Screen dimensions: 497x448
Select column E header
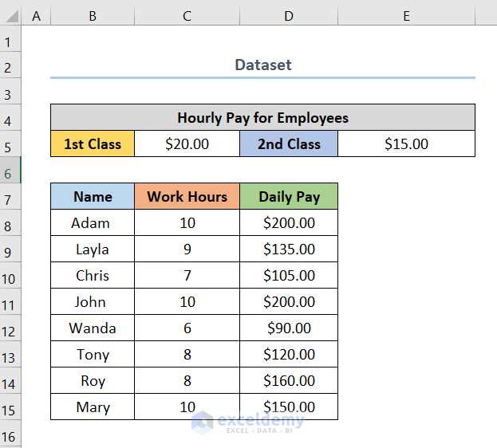(x=407, y=15)
